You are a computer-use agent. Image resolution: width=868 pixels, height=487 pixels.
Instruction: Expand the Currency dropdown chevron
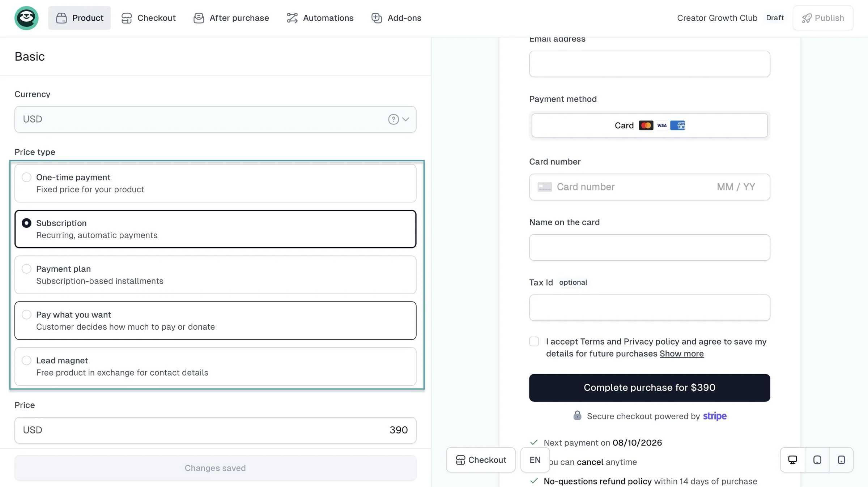[x=406, y=119]
